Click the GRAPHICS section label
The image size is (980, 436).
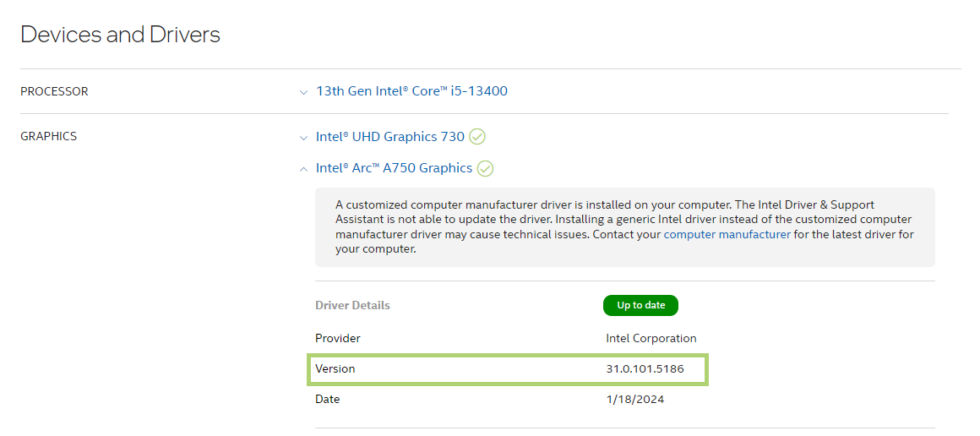click(x=48, y=136)
